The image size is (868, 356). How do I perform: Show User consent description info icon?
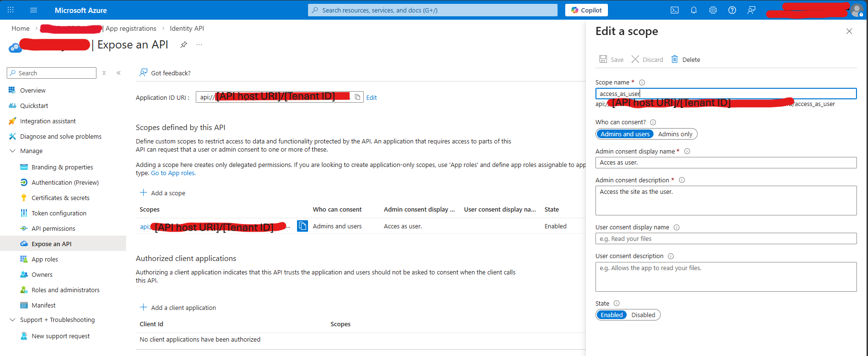coord(671,256)
